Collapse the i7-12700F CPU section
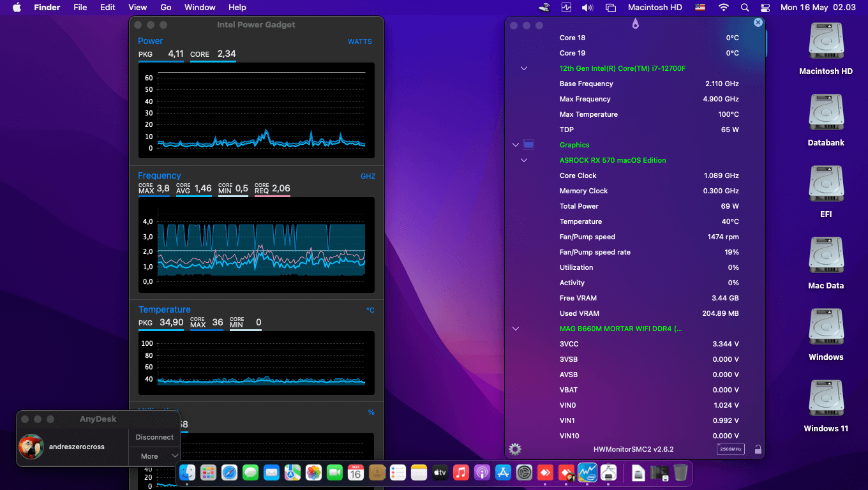Screen dimensions: 868x490 (x=523, y=68)
